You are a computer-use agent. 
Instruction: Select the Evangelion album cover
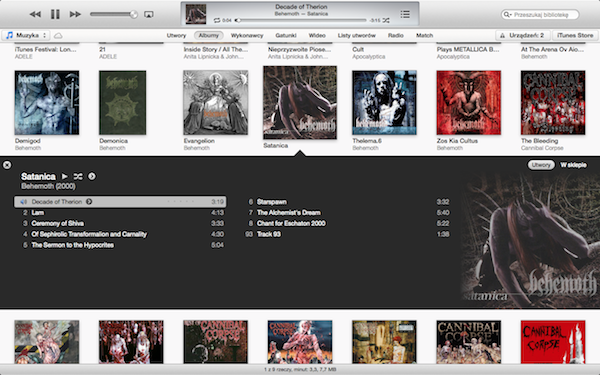215,103
